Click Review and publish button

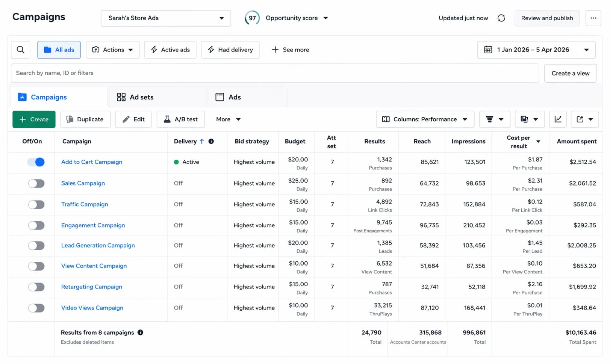pyautogui.click(x=547, y=18)
